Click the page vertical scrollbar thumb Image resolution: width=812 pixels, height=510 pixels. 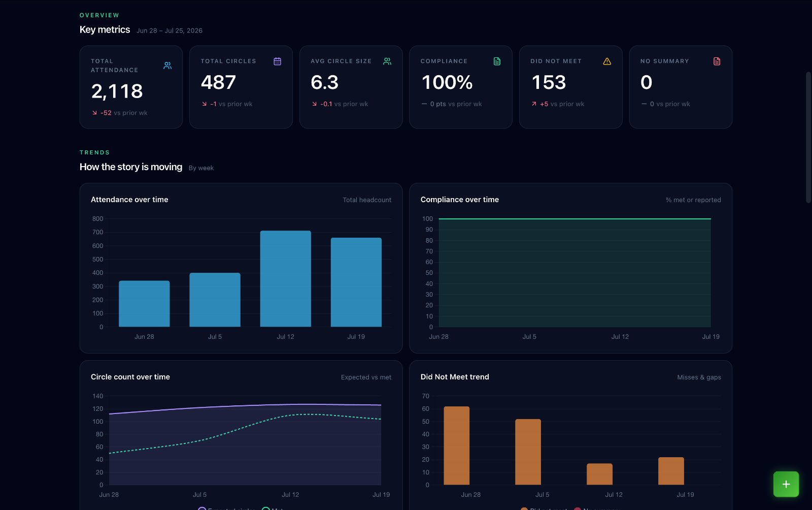point(808,137)
